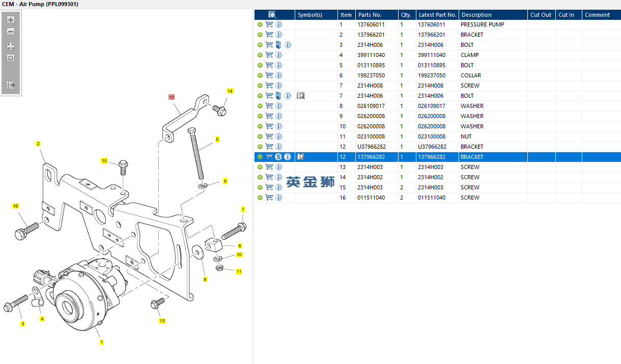This screenshot has width=621, height=364.
Task: Click the zoom out minus button
Action: (x=11, y=32)
